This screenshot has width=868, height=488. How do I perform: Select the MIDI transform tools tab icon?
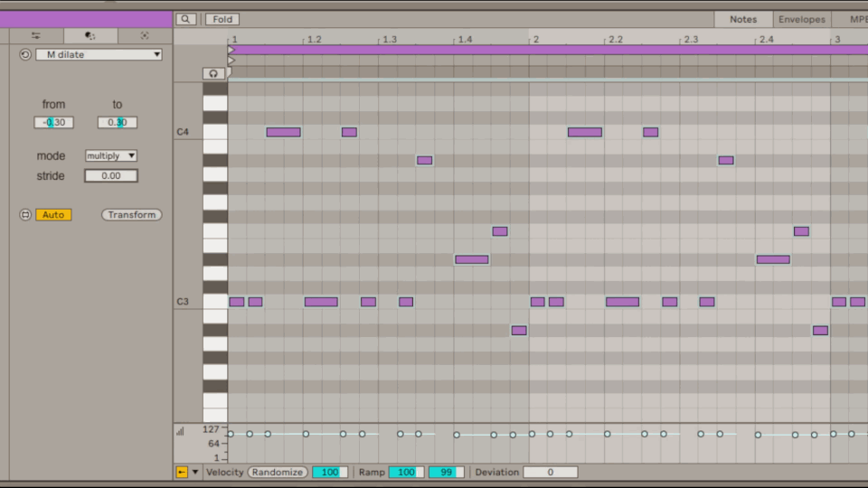tap(90, 36)
